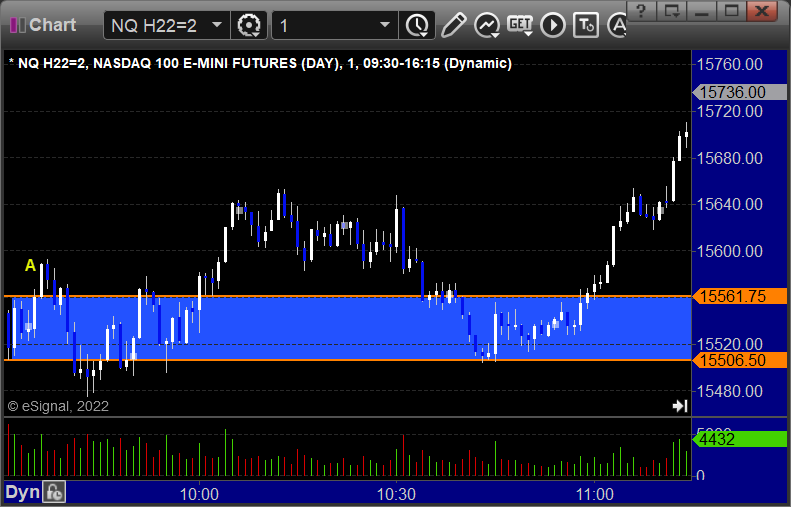Click the 11:00 time axis label
The image size is (791, 507).
point(594,494)
